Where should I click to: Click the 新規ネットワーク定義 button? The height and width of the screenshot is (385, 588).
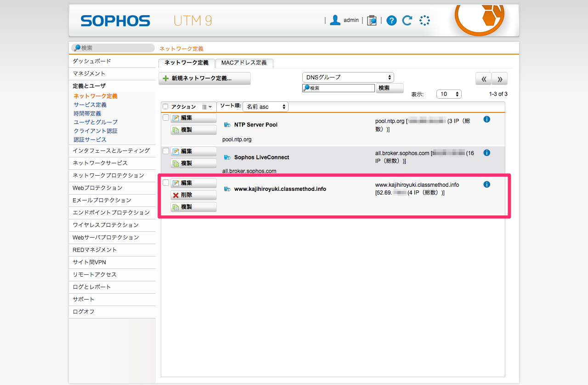pos(205,78)
